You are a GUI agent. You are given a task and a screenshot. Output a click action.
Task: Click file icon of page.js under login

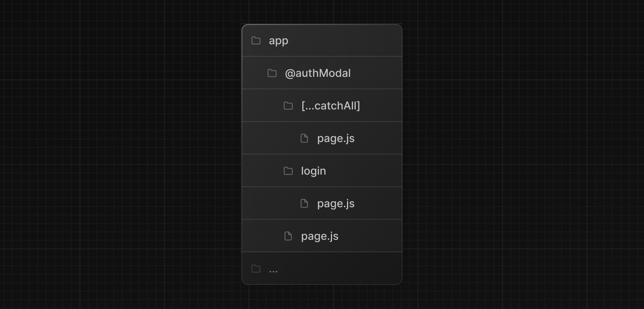click(304, 204)
